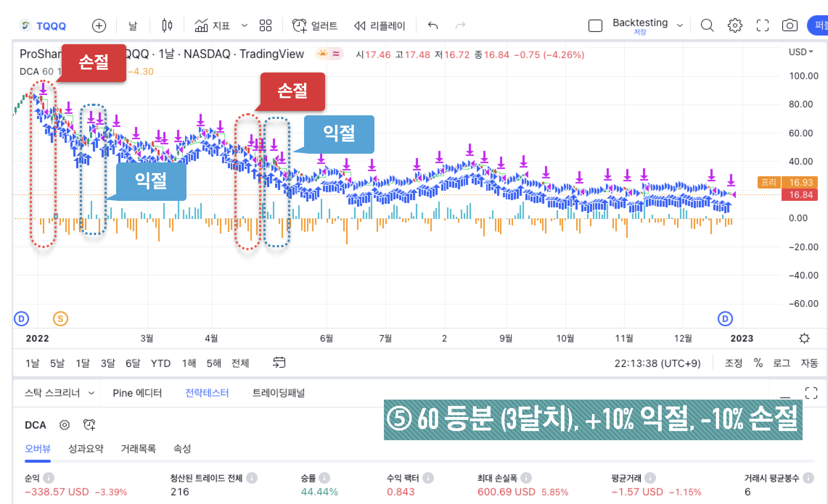
Task: Toggle percent scale mode
Action: pyautogui.click(x=758, y=363)
